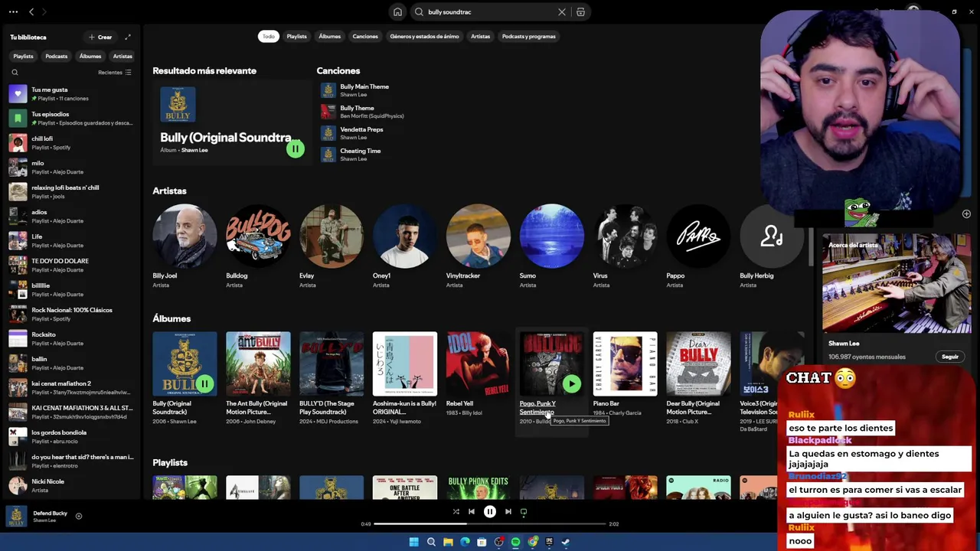Open Steam from taskbar
Viewport: 980px width, 551px height.
tap(566, 542)
